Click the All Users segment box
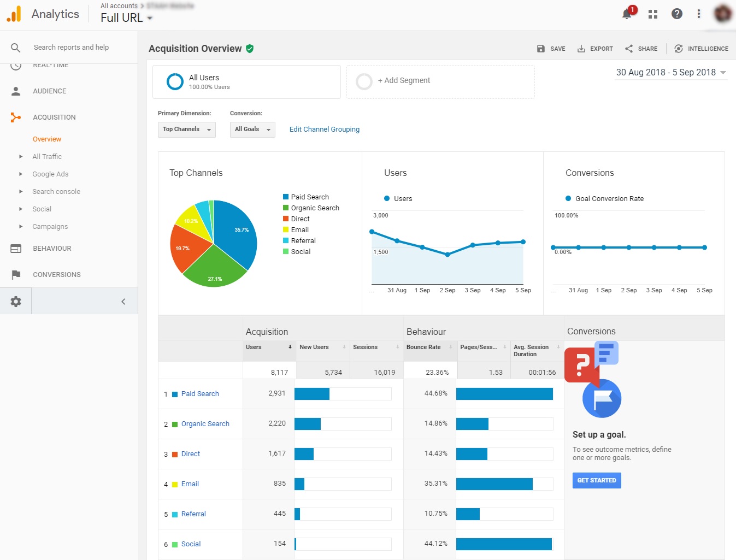The width and height of the screenshot is (736, 560). pyautogui.click(x=246, y=82)
